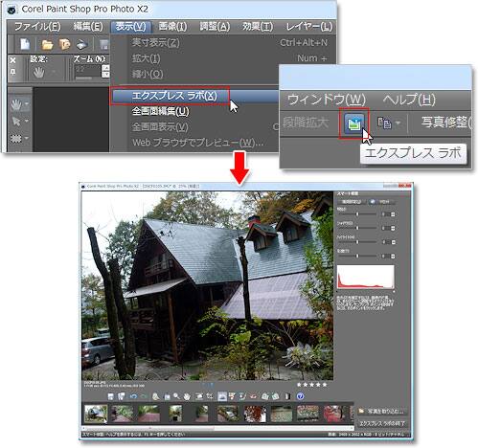Viewport: 478px width, 448px height.
Task: Click the second slider in Smart Photo Fix panel
Action: coord(357,228)
